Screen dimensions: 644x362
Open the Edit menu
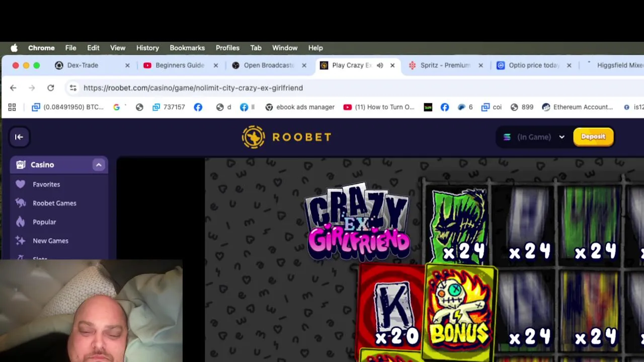[93, 48]
